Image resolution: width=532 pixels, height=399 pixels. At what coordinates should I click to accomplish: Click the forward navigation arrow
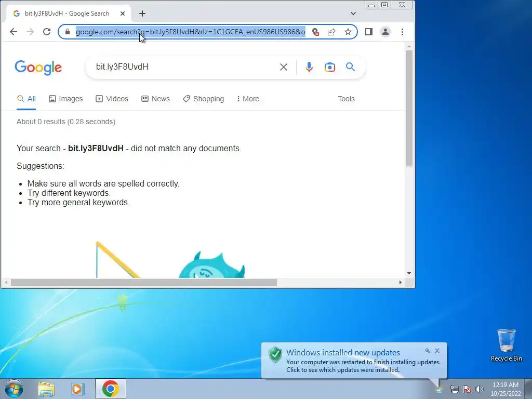click(x=30, y=32)
